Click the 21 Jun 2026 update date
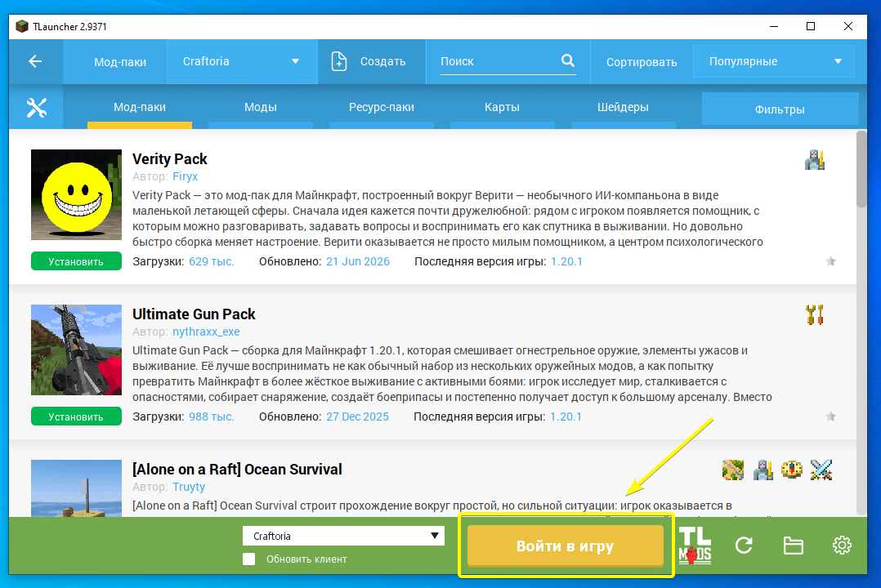 click(x=358, y=261)
